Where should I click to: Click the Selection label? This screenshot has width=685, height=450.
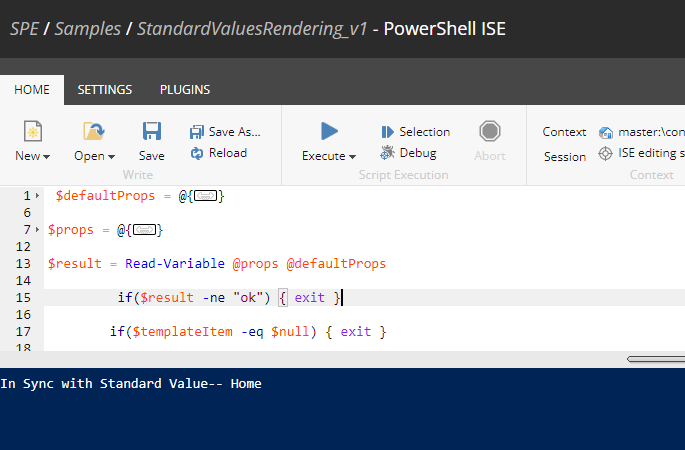point(425,132)
